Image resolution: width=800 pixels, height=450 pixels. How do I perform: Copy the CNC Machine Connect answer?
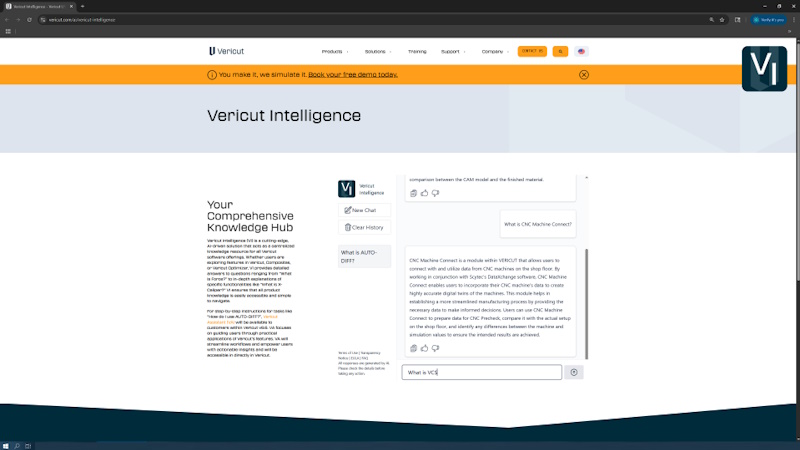413,348
